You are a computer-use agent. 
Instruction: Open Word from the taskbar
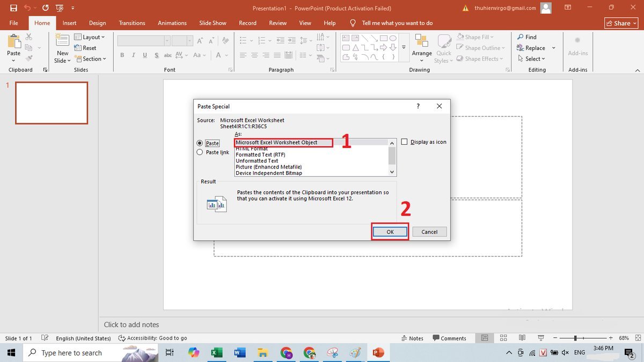pos(239,352)
